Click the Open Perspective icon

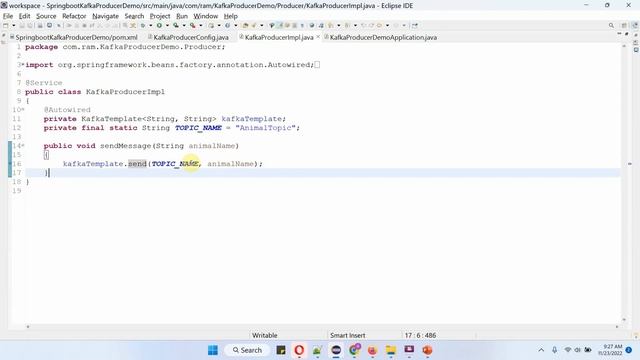[x=624, y=25]
